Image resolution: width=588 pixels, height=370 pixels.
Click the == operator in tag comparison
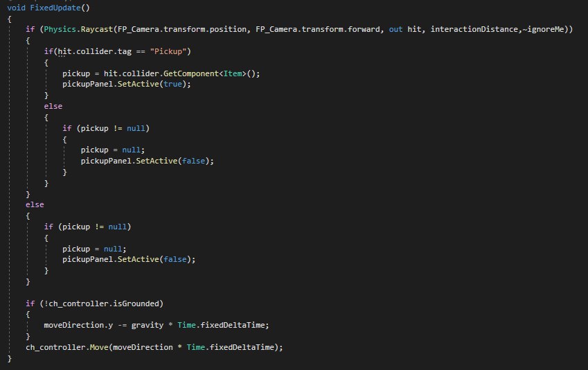pos(141,51)
